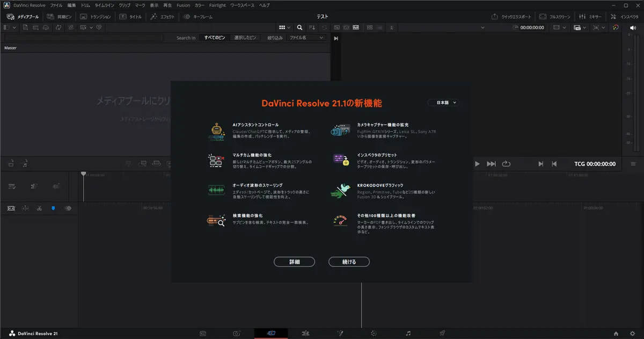Click the Import Media Folder icon
Viewport: 644px width, 339px height.
pyautogui.click(x=35, y=27)
